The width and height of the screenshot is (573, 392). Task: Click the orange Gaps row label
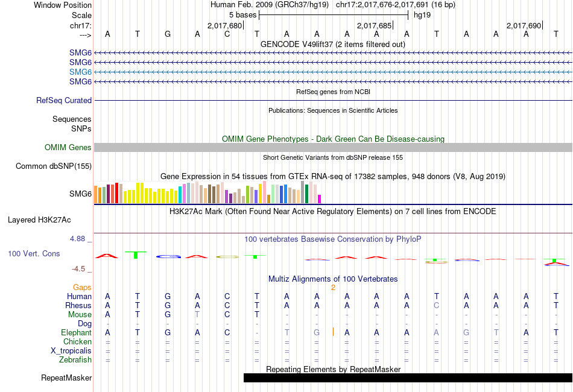click(x=82, y=288)
